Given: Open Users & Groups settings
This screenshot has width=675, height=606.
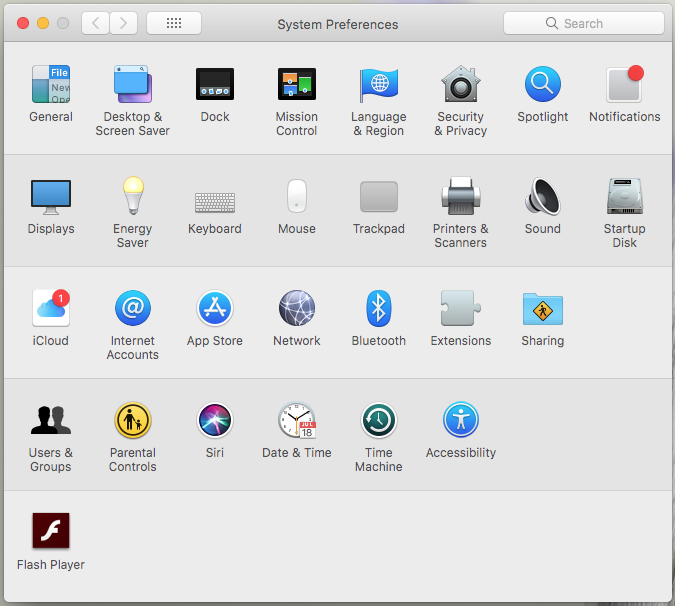Looking at the screenshot, I should coord(51,420).
